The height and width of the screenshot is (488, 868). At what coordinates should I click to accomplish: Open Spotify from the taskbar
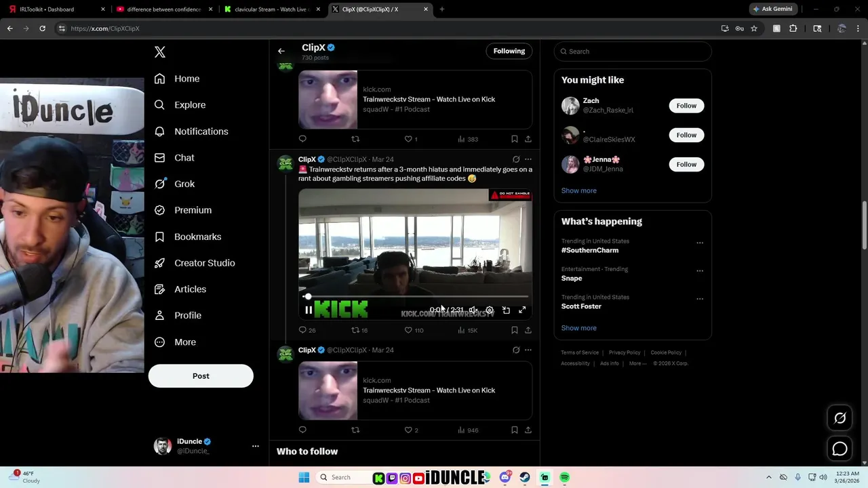click(x=565, y=477)
